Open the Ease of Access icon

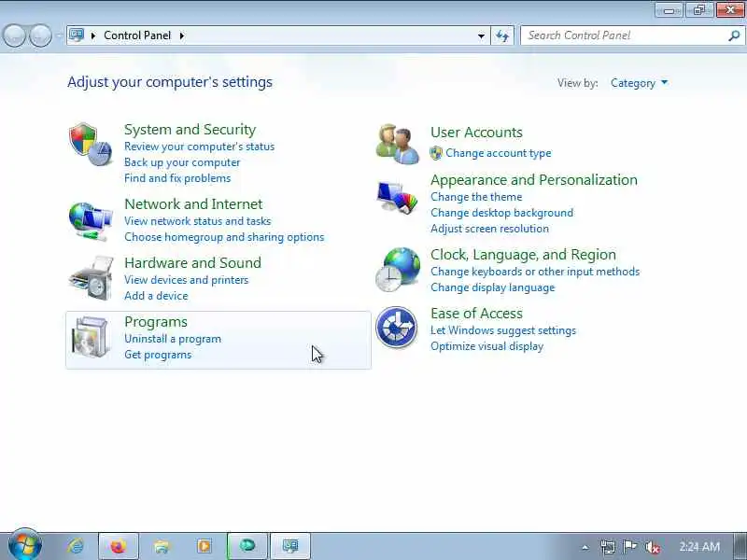[397, 328]
